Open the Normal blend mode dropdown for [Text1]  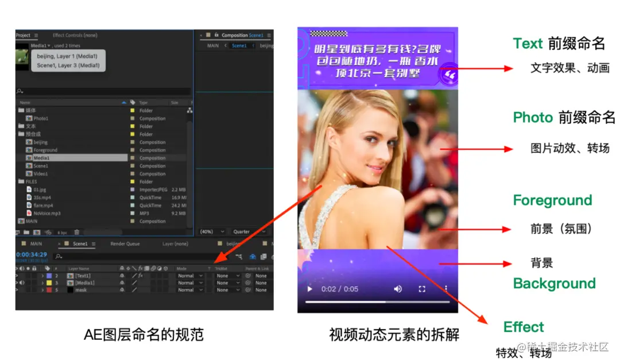189,276
